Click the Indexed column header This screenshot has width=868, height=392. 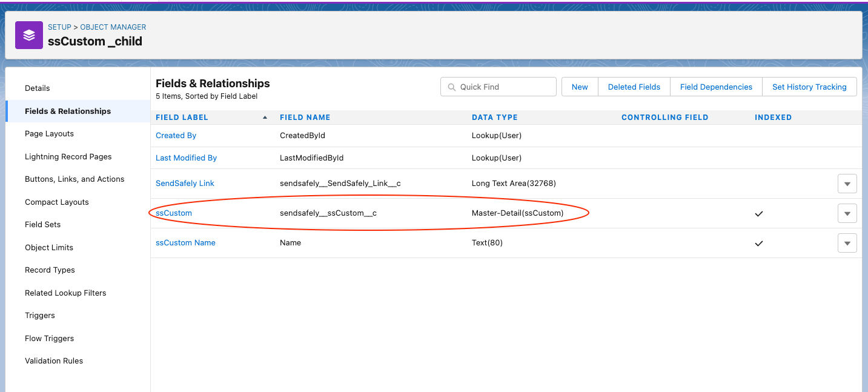pyautogui.click(x=774, y=118)
